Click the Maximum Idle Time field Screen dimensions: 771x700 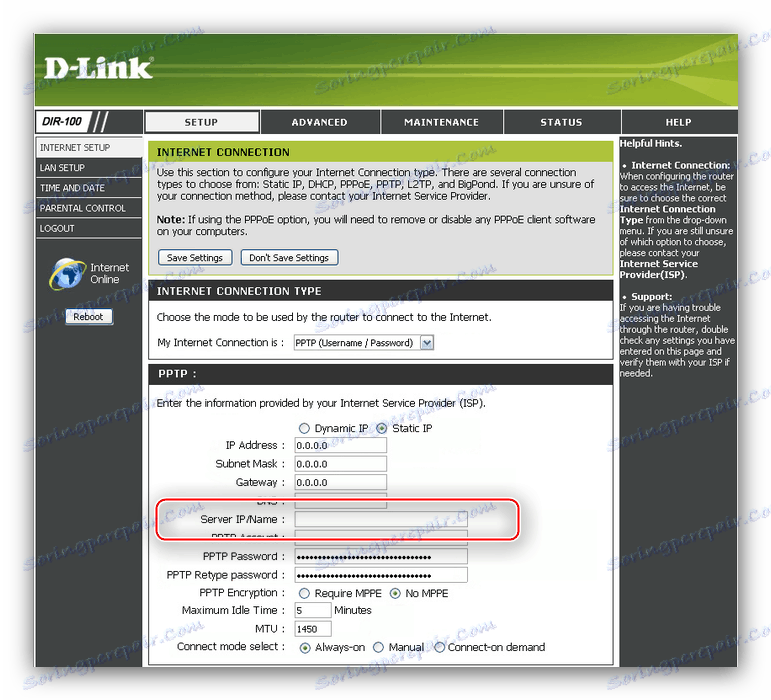tap(313, 611)
